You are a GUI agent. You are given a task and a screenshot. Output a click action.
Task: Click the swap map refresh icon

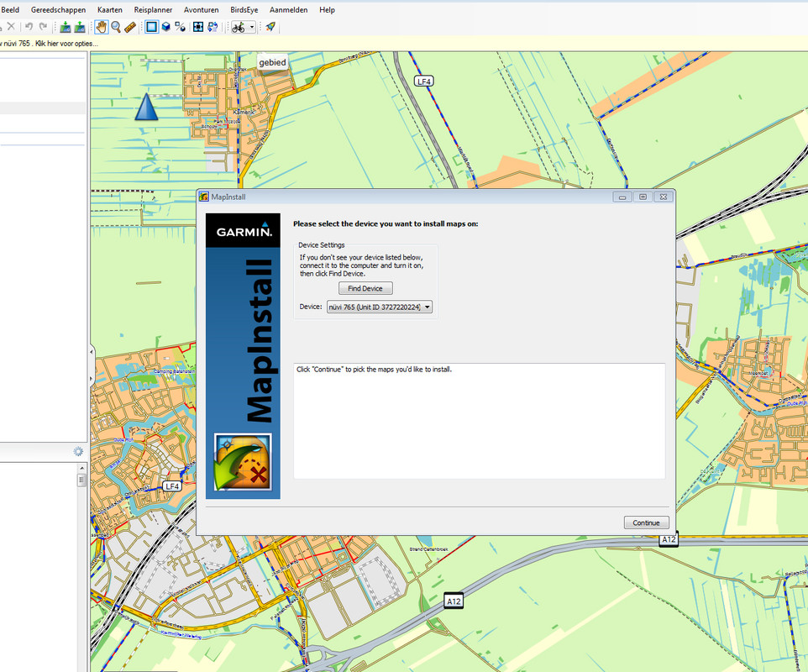[x=212, y=27]
